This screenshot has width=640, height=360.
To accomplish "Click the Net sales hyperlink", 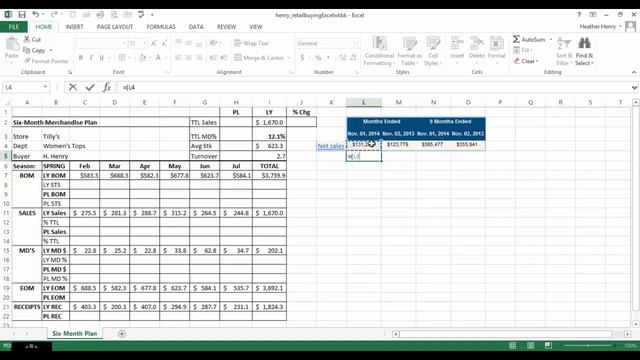I will click(x=331, y=146).
